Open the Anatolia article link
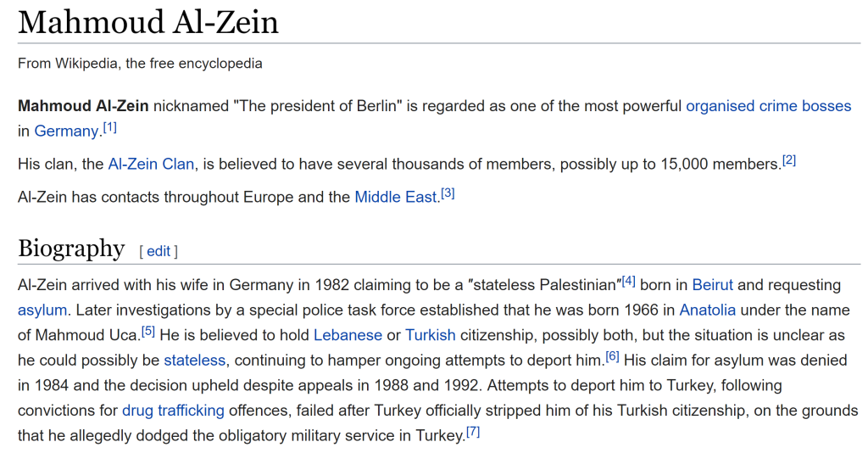The image size is (868, 453). point(708,310)
